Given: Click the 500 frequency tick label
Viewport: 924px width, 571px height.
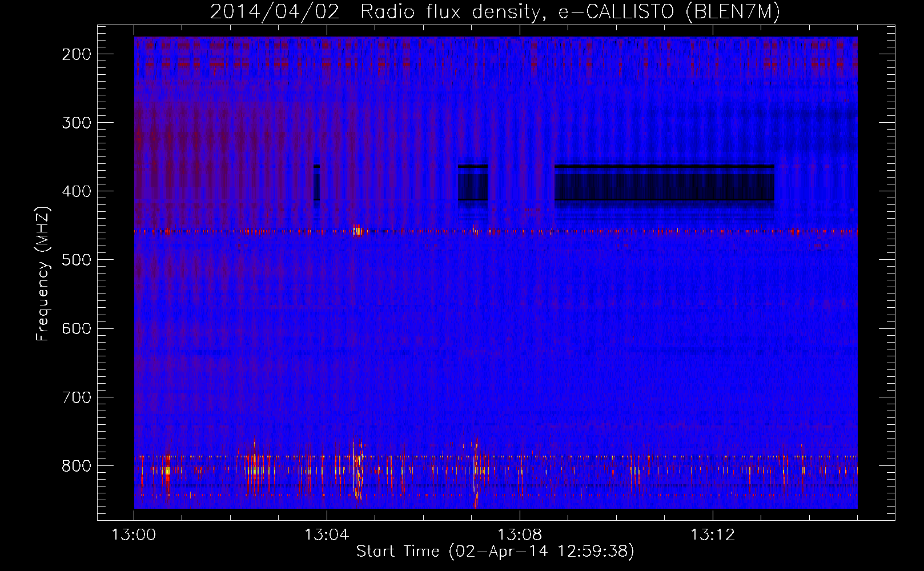Looking at the screenshot, I should (x=77, y=260).
